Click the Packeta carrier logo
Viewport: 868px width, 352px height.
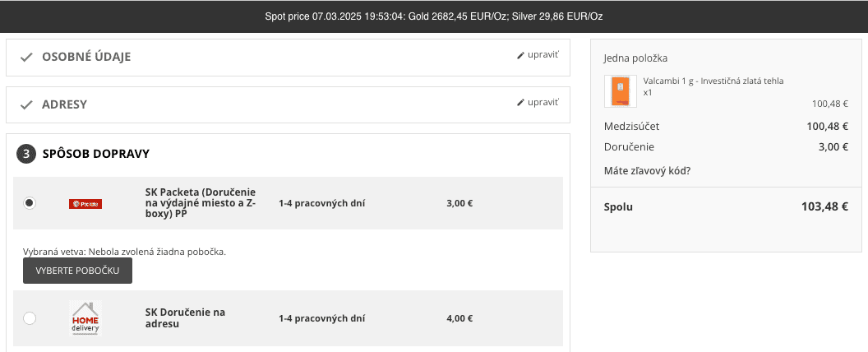point(85,204)
